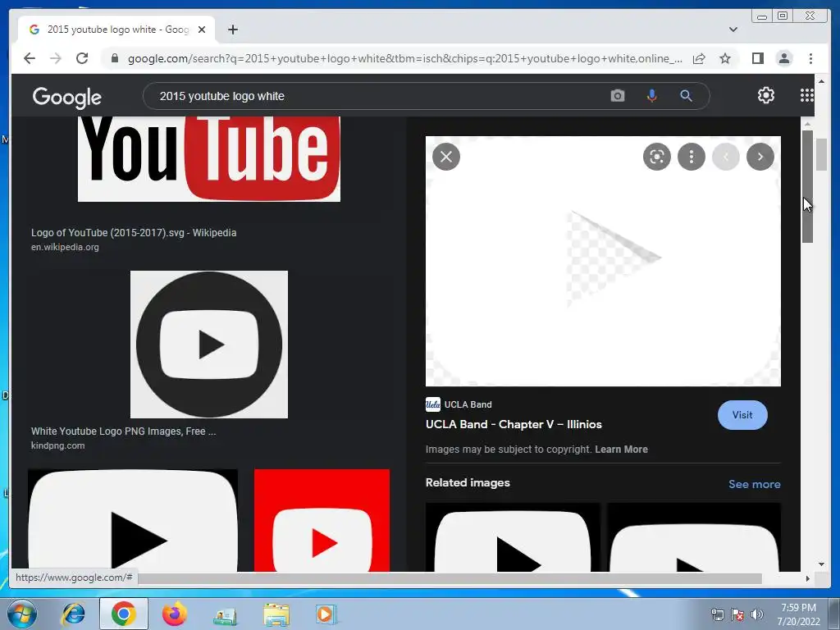Viewport: 840px width, 630px height.
Task: Open preview panel more options menu
Action: click(x=691, y=157)
